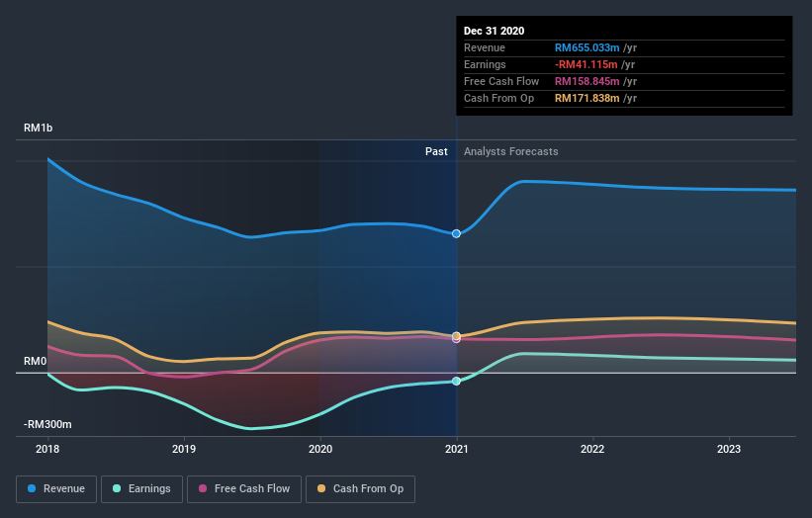Image resolution: width=812 pixels, height=518 pixels.
Task: Click the RM158.845m free cash flow value
Action: [586, 81]
